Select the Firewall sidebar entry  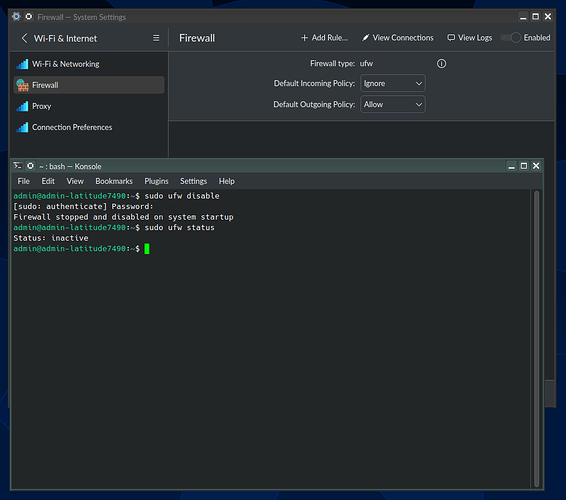coord(89,85)
